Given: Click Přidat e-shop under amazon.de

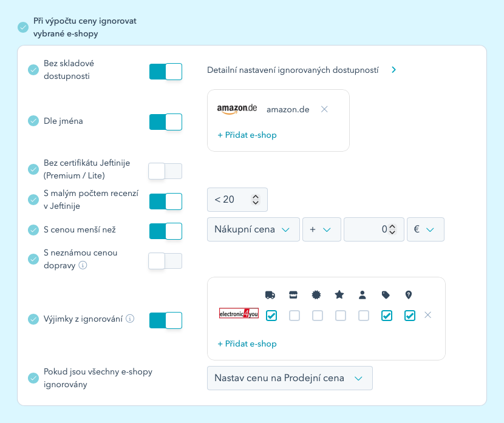Looking at the screenshot, I should tap(247, 135).
